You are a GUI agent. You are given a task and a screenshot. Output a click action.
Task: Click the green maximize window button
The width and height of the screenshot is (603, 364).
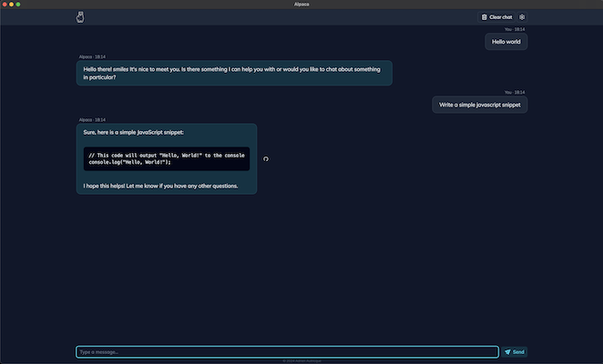coord(19,5)
